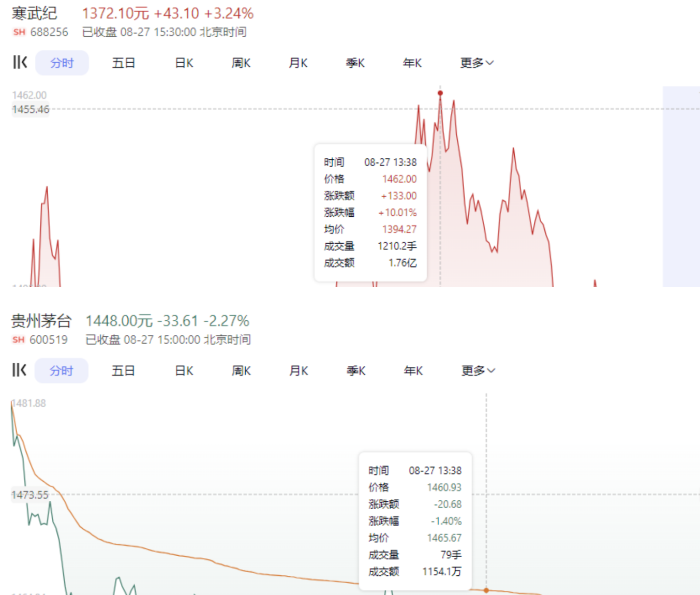Switch 贵州茅台 chart to 周K view

coord(241,371)
